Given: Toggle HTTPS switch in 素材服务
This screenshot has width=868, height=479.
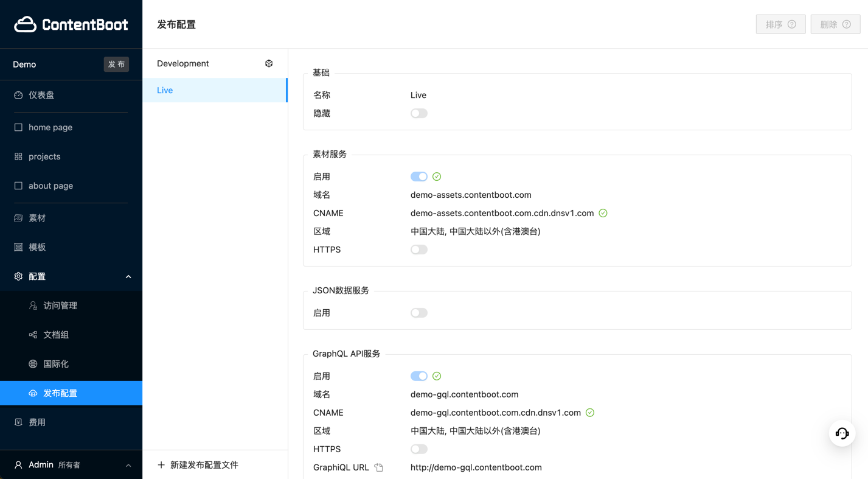Looking at the screenshot, I should [x=419, y=250].
